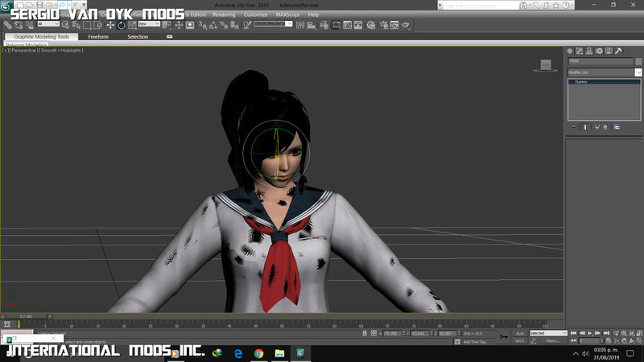
Task: Click the Set Key large key icon
Action: (504, 337)
